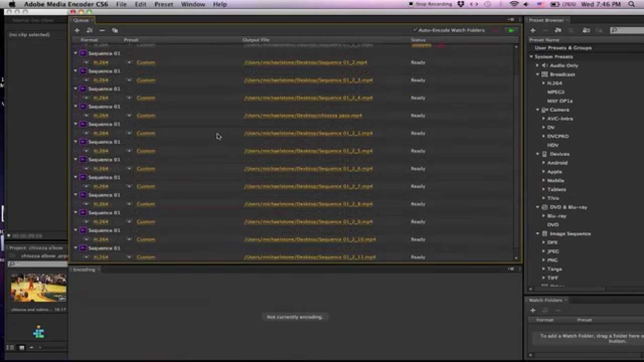The image size is (644, 362).
Task: Open the Edit menu
Action: (140, 4)
